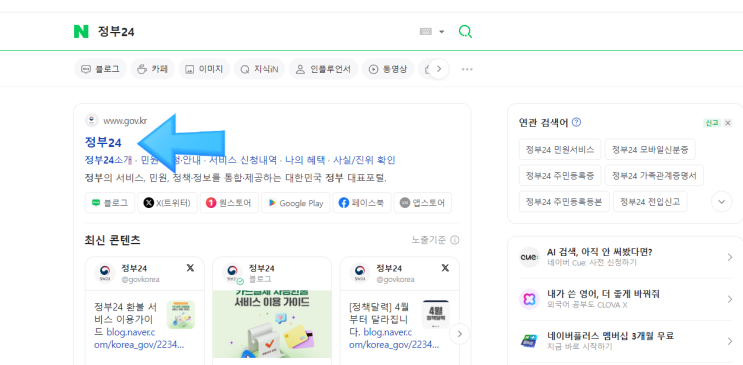This screenshot has width=743, height=365.
Task: Open the 정부24소개 sublink
Action: (108, 160)
